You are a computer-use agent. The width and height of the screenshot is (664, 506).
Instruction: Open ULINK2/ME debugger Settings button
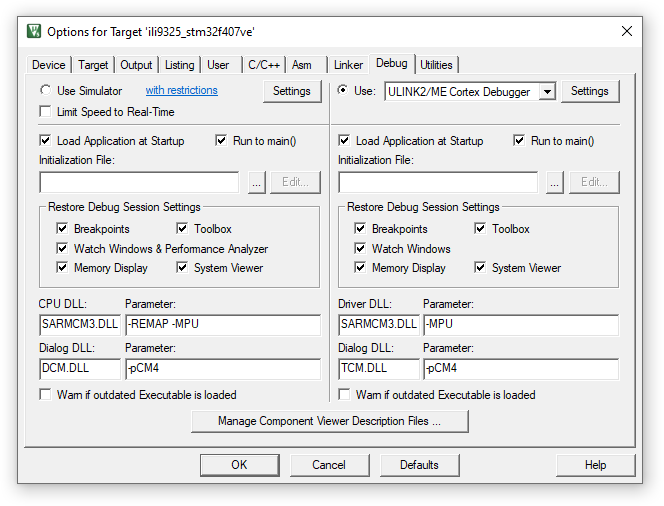click(x=589, y=91)
